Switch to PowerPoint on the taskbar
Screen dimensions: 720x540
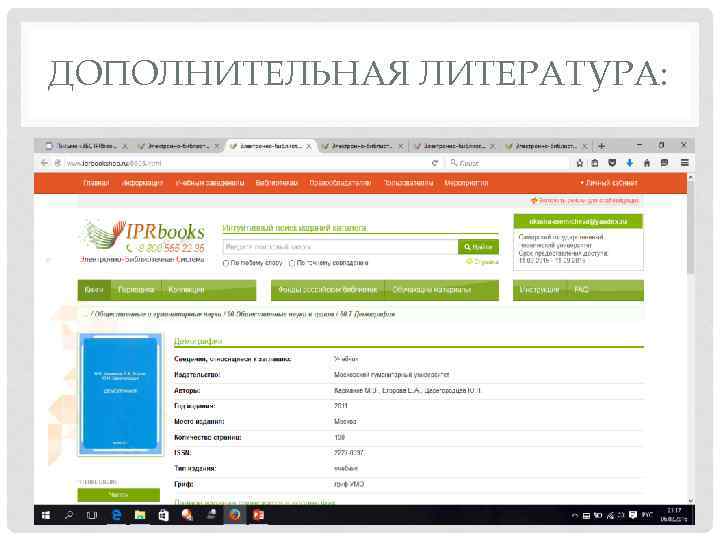click(x=259, y=515)
